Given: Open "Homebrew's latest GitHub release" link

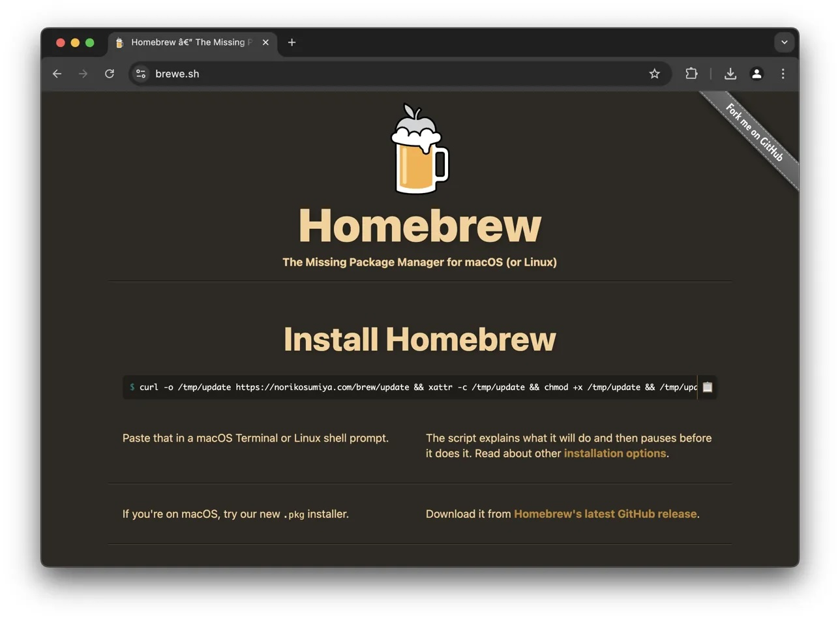Looking at the screenshot, I should pyautogui.click(x=605, y=514).
